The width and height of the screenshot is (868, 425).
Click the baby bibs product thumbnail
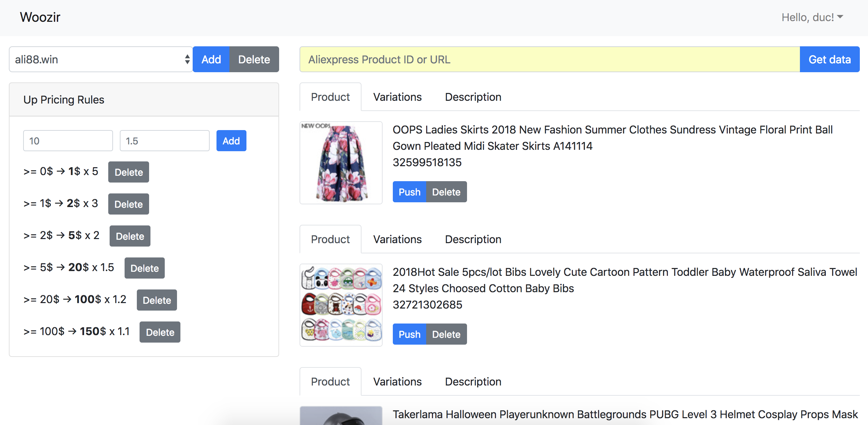(x=341, y=305)
